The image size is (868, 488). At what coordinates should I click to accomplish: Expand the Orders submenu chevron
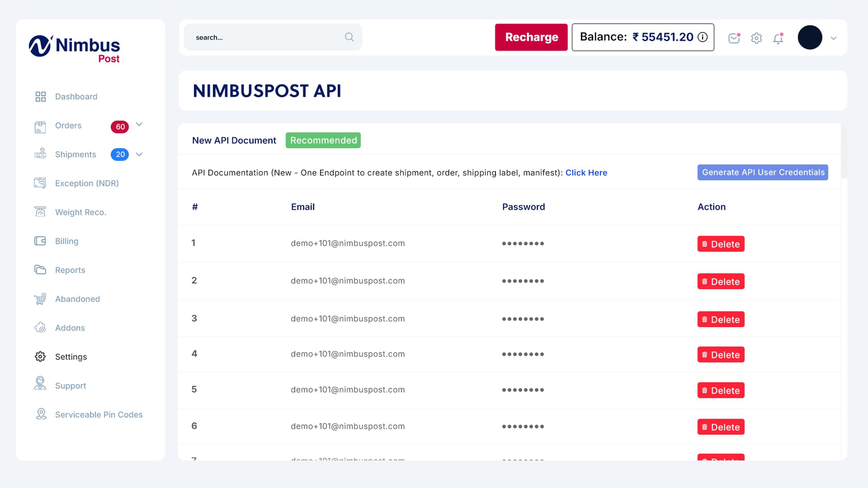[139, 124]
